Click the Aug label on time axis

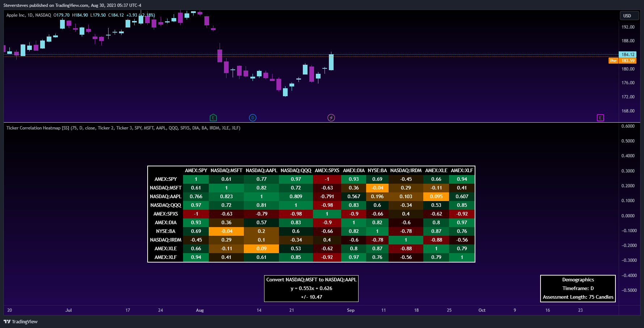pos(200,310)
